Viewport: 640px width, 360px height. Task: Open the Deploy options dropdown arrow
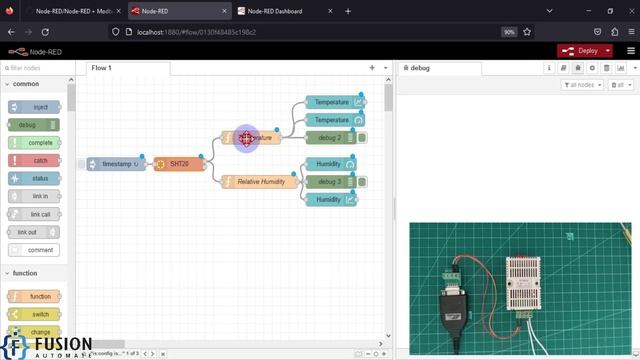[608, 51]
